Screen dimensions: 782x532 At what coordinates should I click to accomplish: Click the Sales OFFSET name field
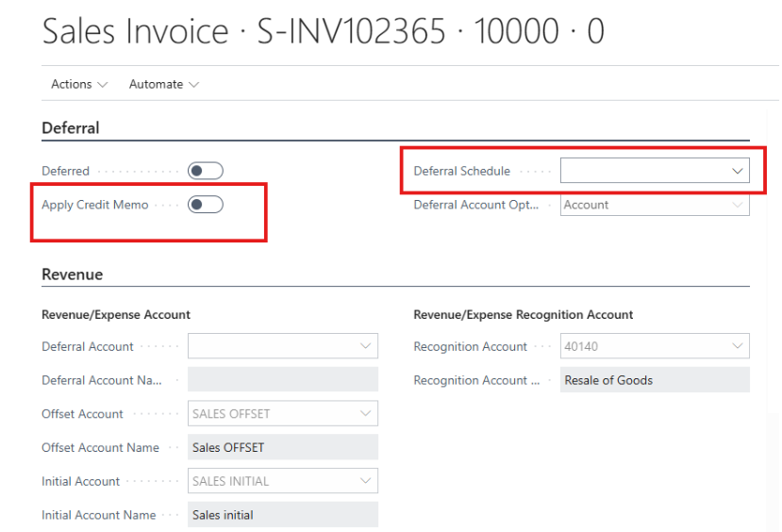pos(283,447)
